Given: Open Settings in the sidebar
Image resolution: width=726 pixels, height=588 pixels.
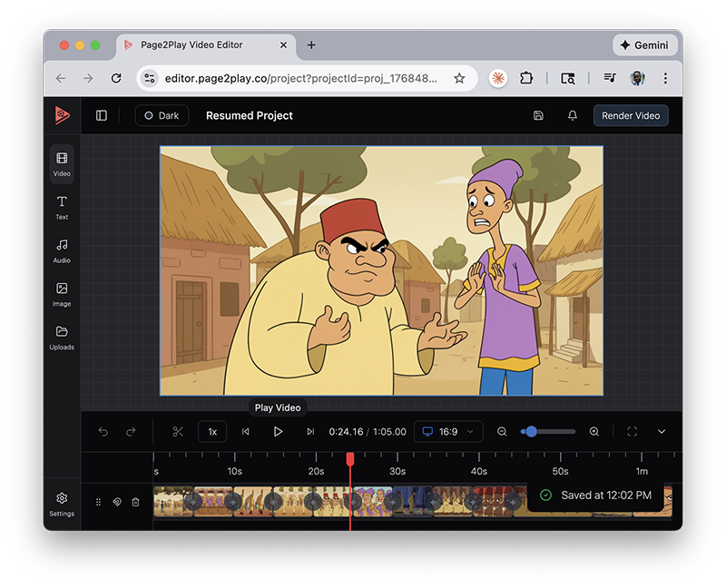Looking at the screenshot, I should click(62, 505).
